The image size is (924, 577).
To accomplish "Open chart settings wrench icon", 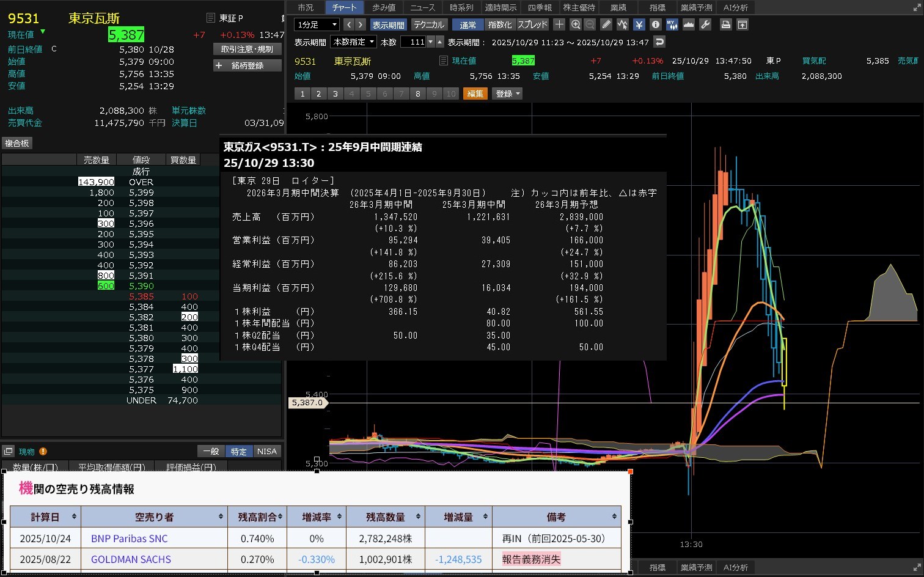I will (x=705, y=24).
